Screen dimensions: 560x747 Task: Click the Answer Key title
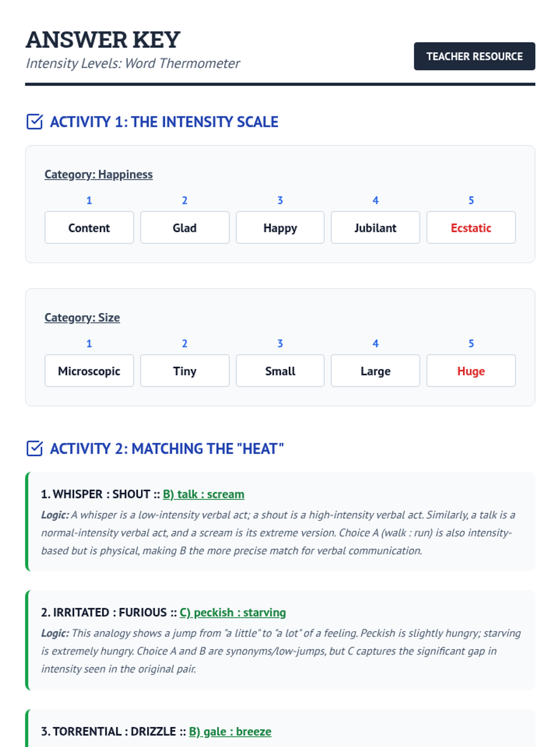(x=103, y=40)
